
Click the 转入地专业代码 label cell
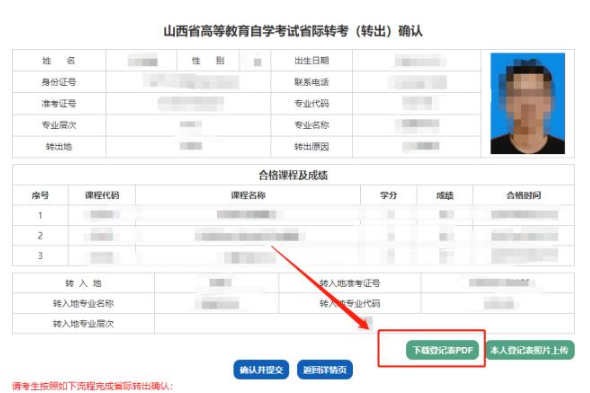[x=350, y=303]
